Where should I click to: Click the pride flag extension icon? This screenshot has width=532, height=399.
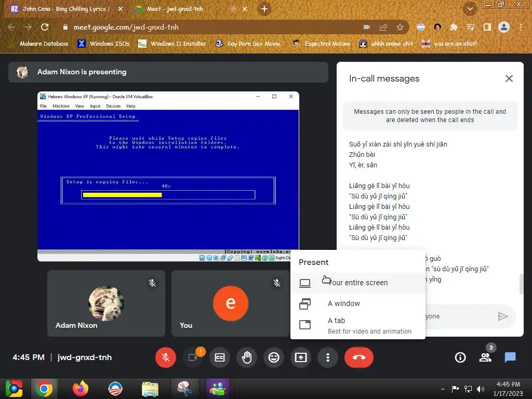click(x=421, y=27)
